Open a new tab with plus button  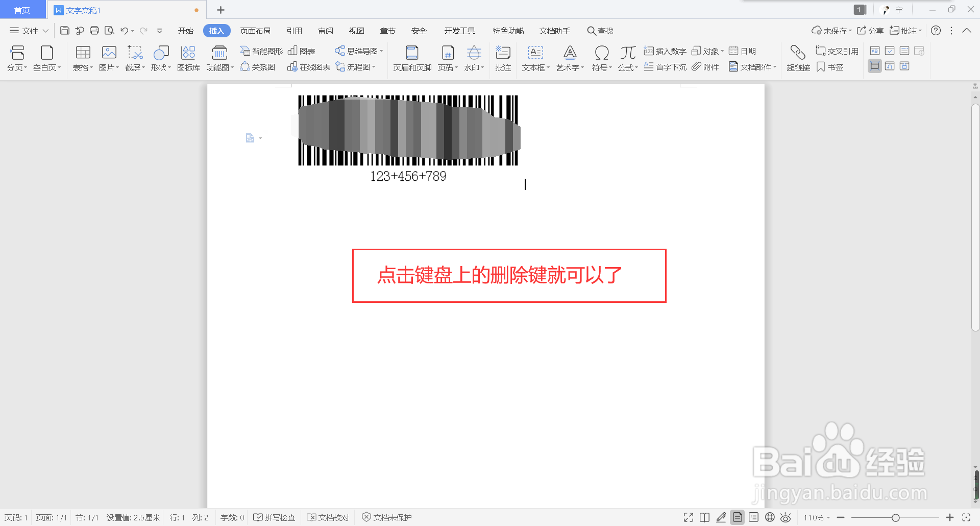[x=220, y=10]
